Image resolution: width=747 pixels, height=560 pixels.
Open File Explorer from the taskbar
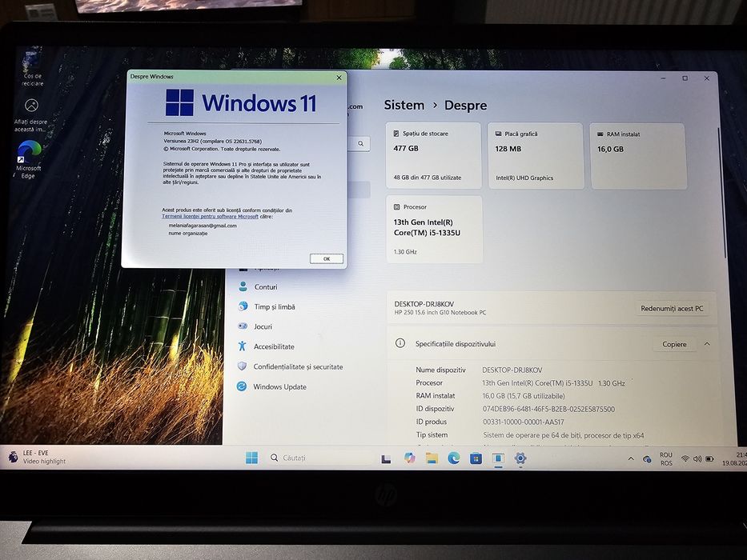[432, 458]
